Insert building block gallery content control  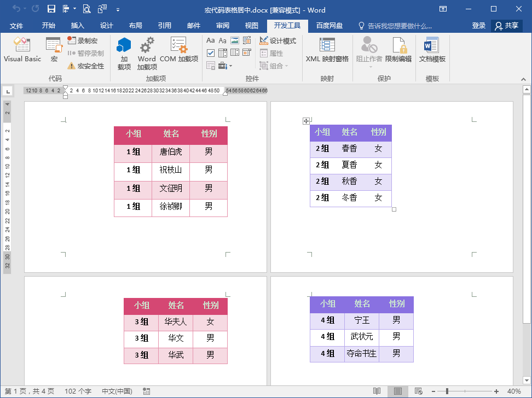(247, 40)
